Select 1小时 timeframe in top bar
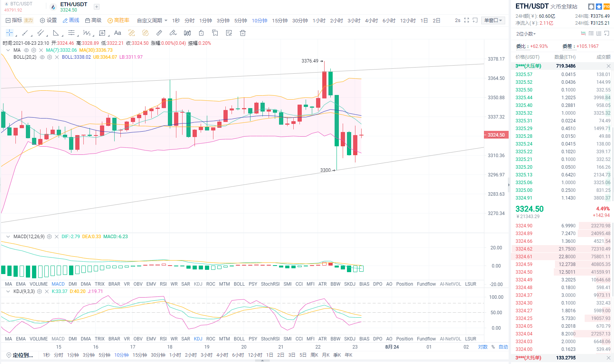 click(x=319, y=20)
